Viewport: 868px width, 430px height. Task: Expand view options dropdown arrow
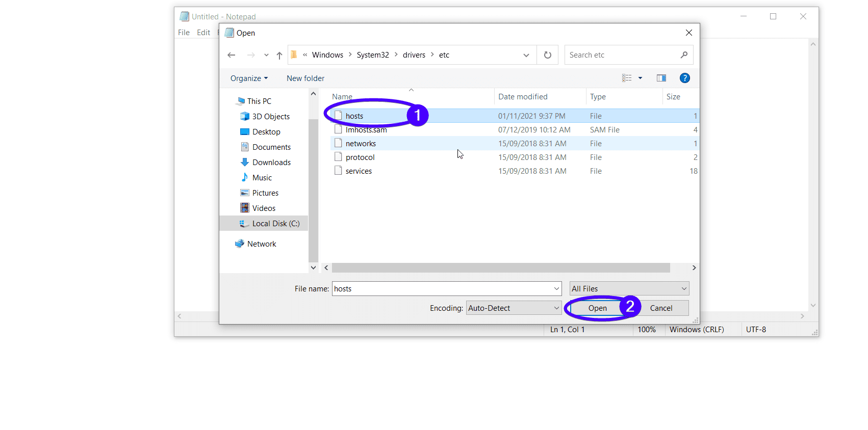coord(640,78)
